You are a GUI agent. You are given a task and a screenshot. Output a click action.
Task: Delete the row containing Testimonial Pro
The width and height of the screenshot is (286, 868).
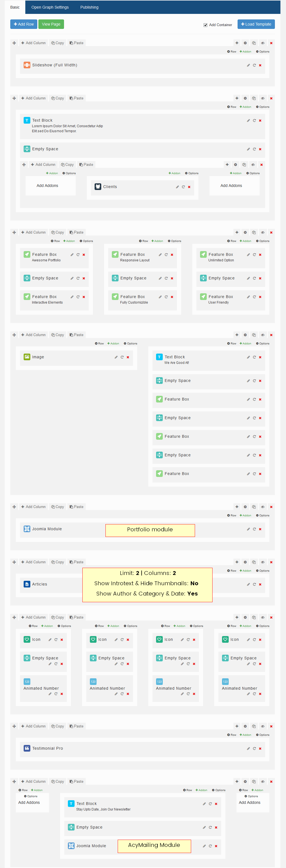(271, 726)
